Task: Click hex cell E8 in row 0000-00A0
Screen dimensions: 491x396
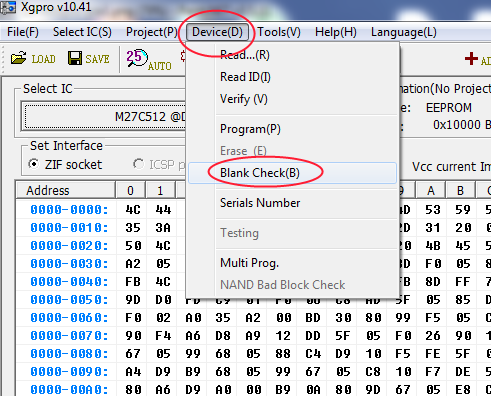Action: click(463, 389)
